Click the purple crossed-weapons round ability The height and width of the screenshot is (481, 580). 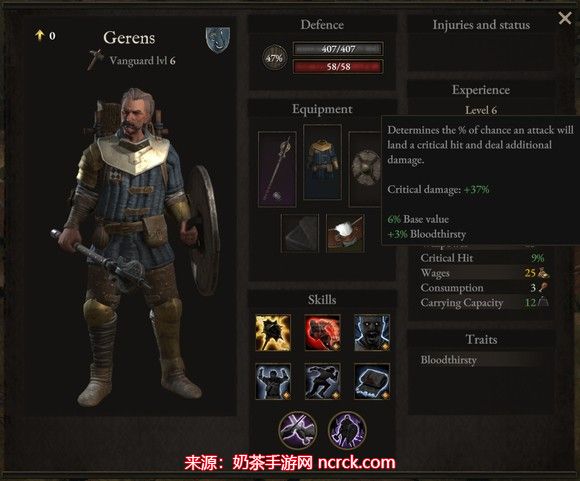pyautogui.click(x=298, y=430)
